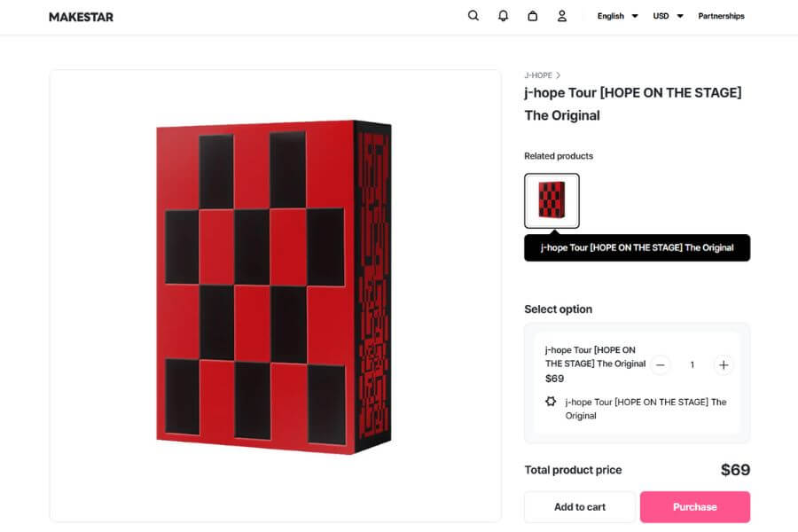Open notifications bell icon

pos(503,16)
